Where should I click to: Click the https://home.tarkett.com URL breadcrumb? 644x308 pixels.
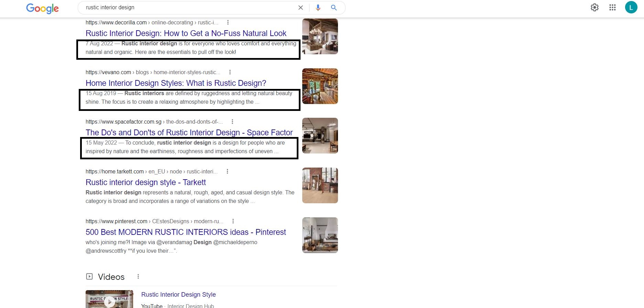click(x=152, y=171)
